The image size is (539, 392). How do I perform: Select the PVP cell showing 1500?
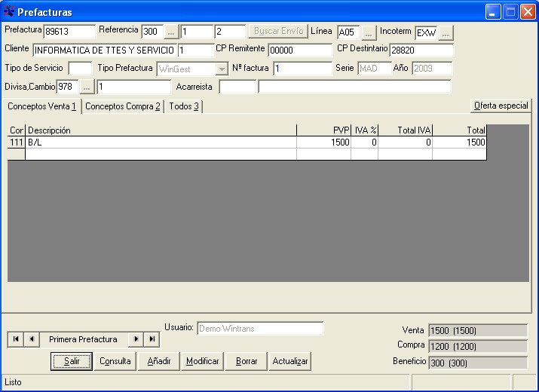click(324, 142)
